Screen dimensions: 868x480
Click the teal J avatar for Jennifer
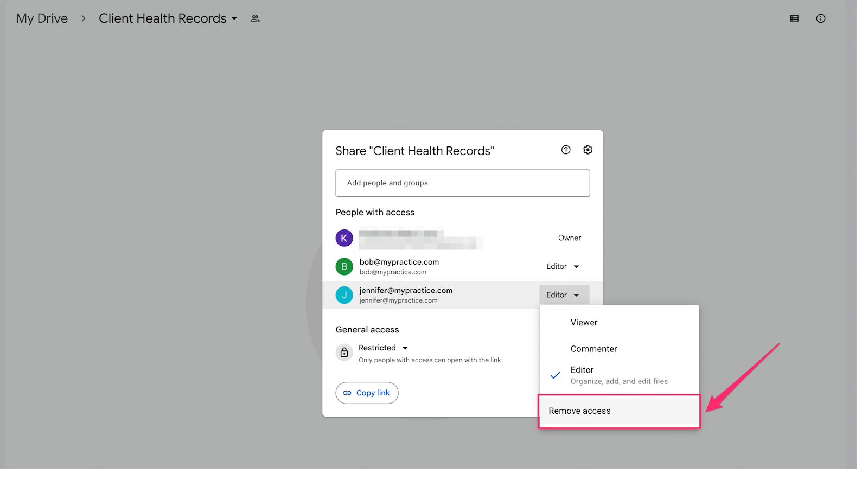(x=344, y=295)
